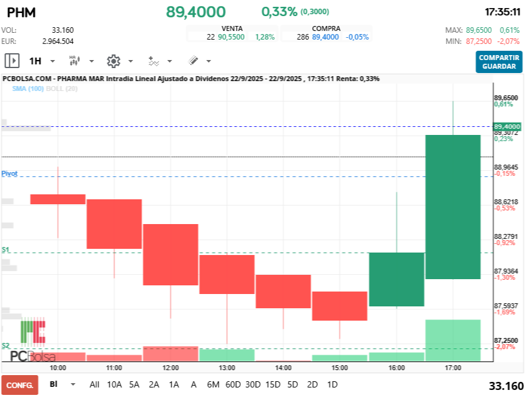The width and height of the screenshot is (532, 398).
Task: Select the drawing pencil tool icon
Action: click(x=193, y=61)
